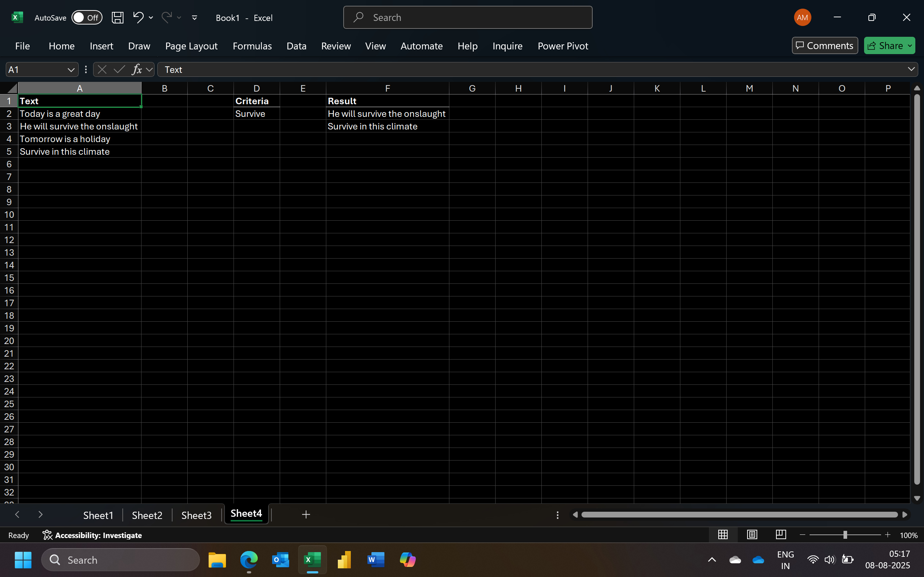The image size is (924, 577).
Task: Click the Comments button
Action: point(825,45)
